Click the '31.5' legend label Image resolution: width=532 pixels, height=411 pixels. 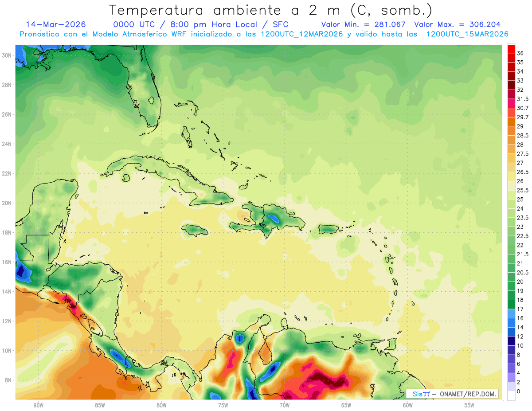click(x=523, y=99)
